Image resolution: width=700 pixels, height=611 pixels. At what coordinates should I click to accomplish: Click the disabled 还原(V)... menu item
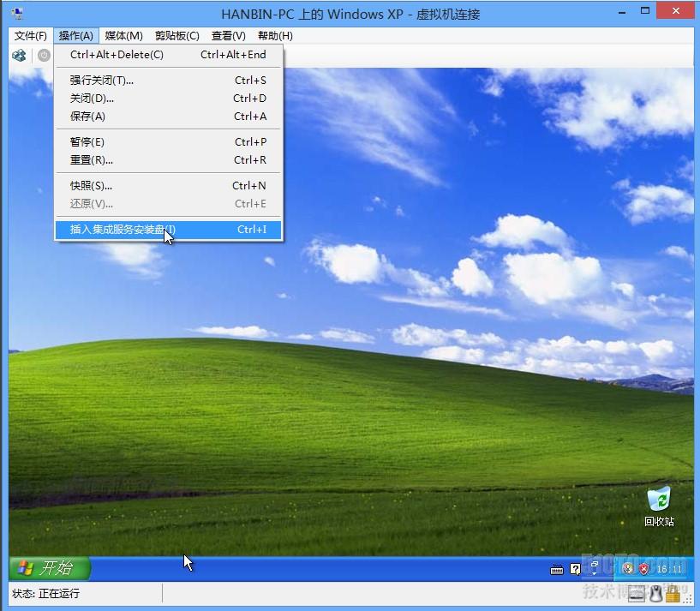click(x=168, y=204)
